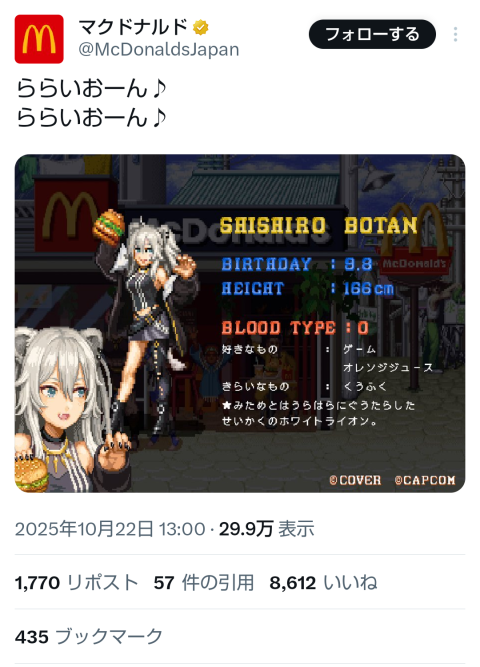Click the BLOOD TYPE : O text
The height and width of the screenshot is (667, 480).
[295, 328]
